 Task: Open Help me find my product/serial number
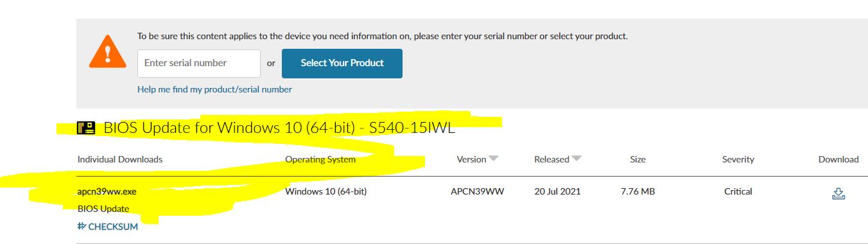tap(214, 89)
